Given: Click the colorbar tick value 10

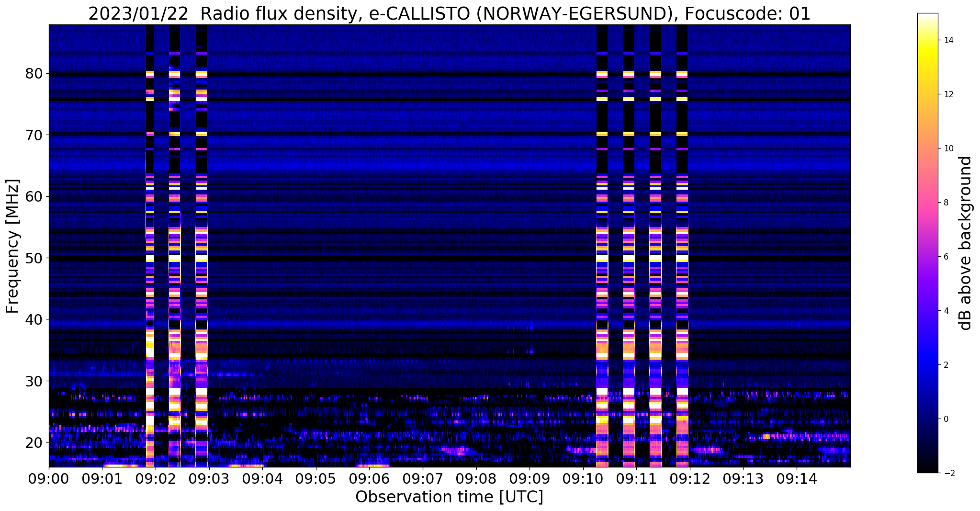Looking at the screenshot, I should click(x=948, y=148).
